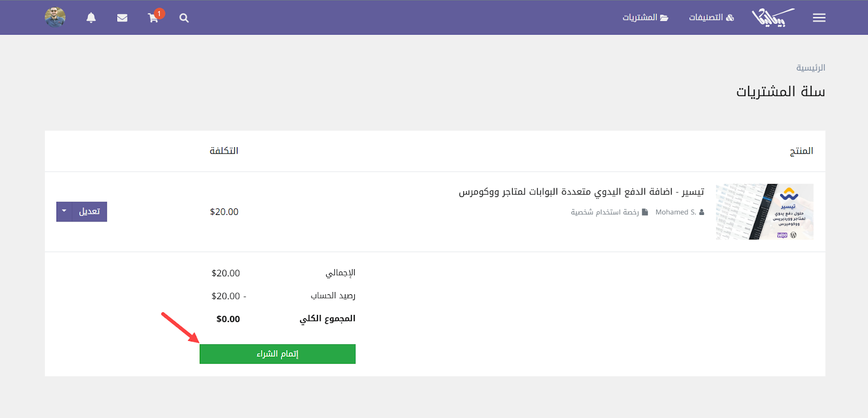This screenshot has height=418, width=868.
Task: Click the تعديل edit button
Action: tap(90, 212)
